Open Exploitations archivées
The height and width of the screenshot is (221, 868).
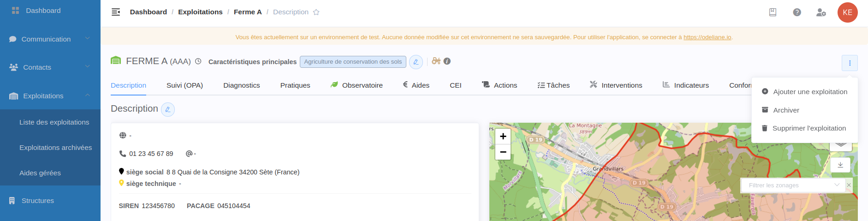point(55,148)
